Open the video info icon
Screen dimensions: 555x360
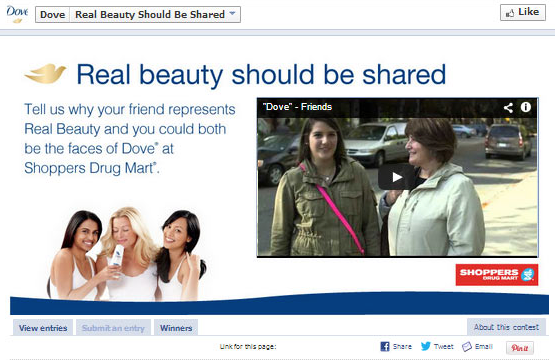[x=526, y=107]
